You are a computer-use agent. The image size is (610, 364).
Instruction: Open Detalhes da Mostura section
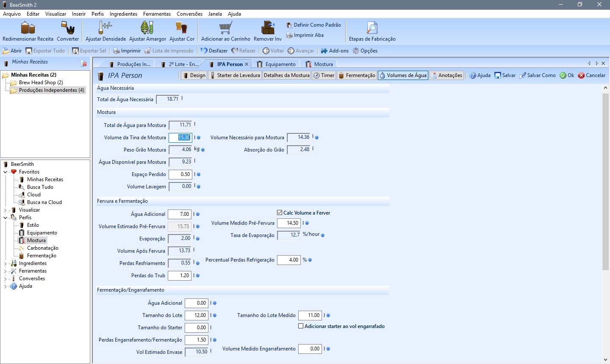[x=287, y=75]
